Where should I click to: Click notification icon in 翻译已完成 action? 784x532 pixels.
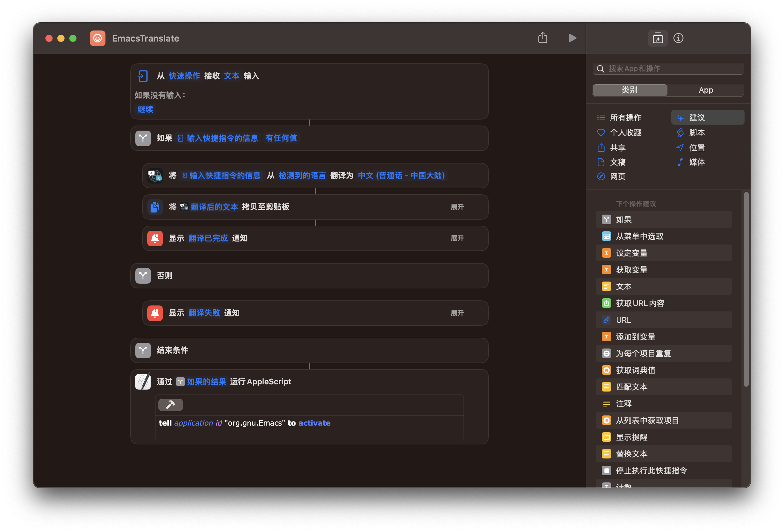pos(155,238)
